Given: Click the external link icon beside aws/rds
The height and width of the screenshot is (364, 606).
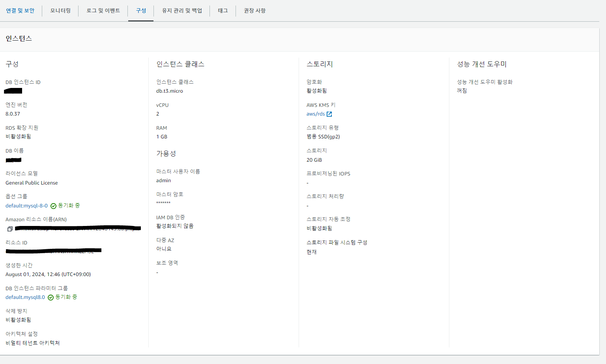Looking at the screenshot, I should point(329,114).
